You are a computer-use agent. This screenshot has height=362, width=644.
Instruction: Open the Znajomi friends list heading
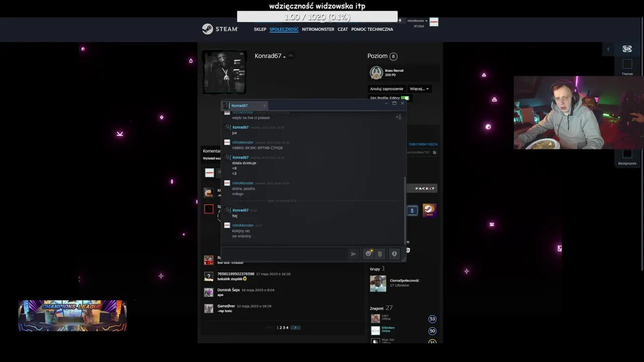(x=376, y=308)
